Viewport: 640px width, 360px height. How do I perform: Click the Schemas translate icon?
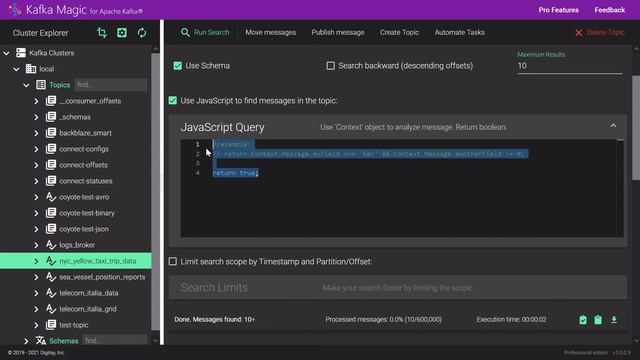41,340
